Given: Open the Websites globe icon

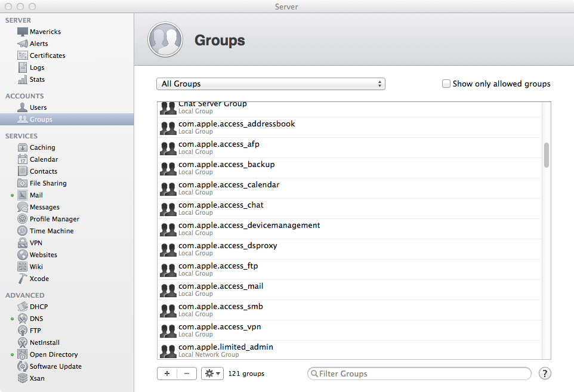Looking at the screenshot, I should click(22, 255).
